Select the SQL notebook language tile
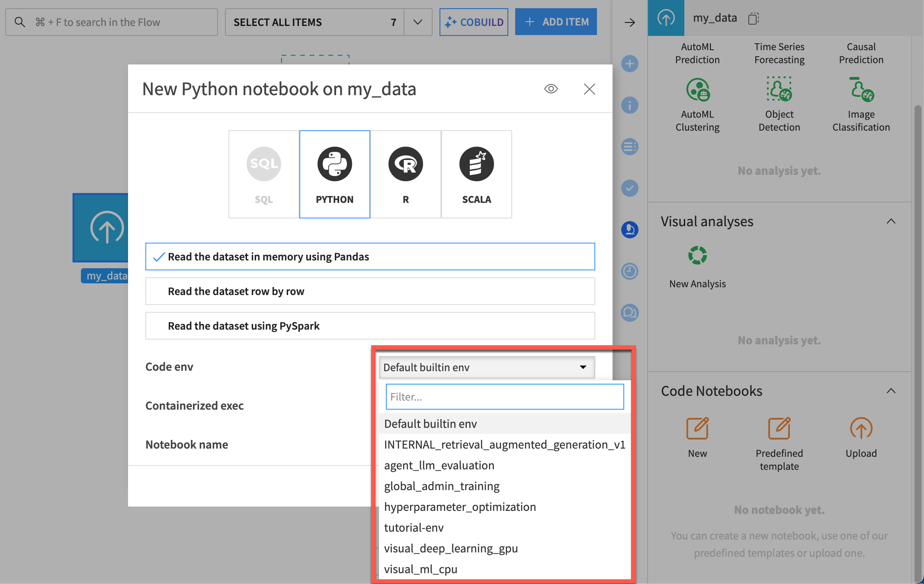The width and height of the screenshot is (924, 584). tap(264, 174)
